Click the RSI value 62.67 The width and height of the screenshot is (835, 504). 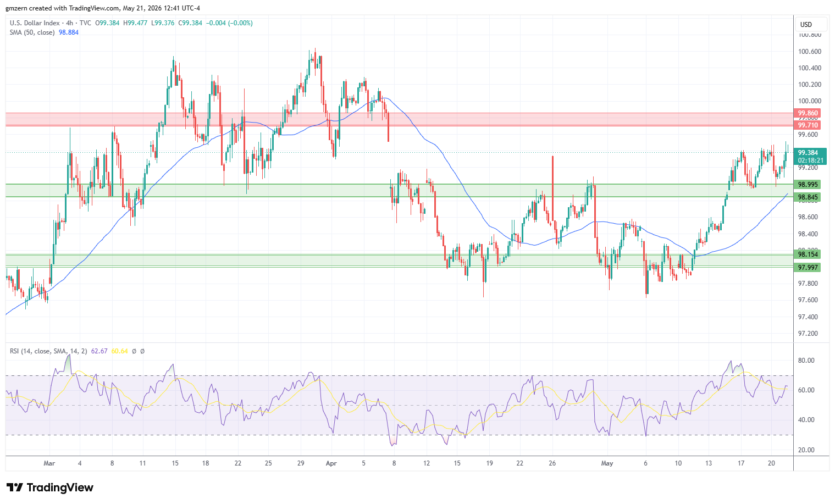pyautogui.click(x=99, y=351)
